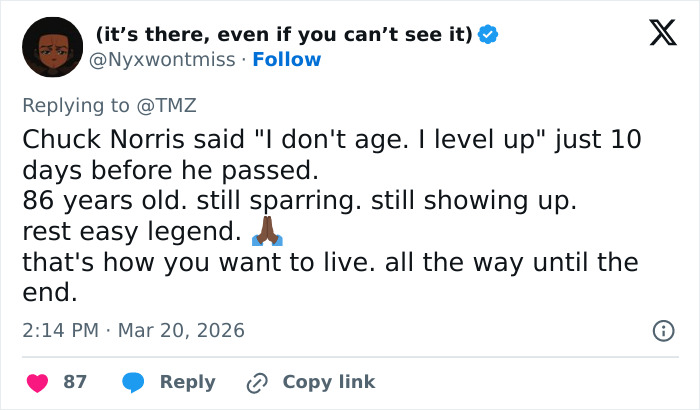Follow the @Nyxwontmiss account
This screenshot has width=700, height=410.
287,60
